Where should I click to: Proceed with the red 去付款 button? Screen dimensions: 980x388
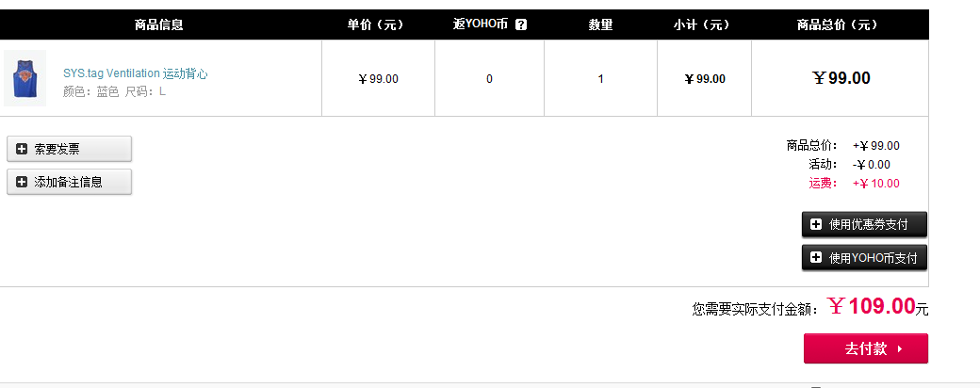point(866,348)
